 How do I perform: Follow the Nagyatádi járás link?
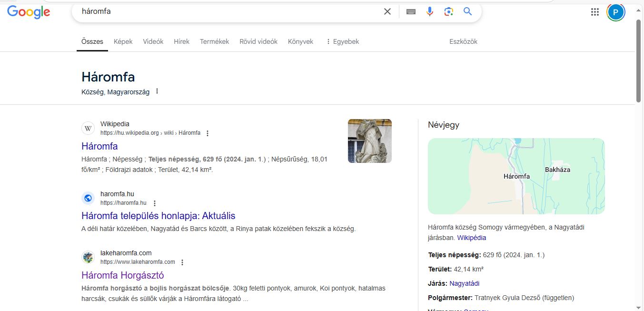[464, 283]
